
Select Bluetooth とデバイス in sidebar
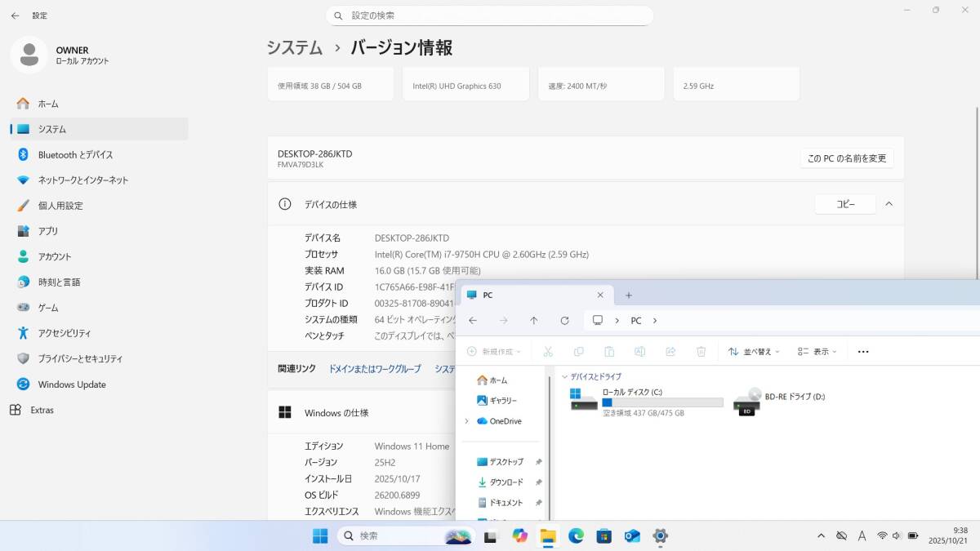(x=75, y=154)
